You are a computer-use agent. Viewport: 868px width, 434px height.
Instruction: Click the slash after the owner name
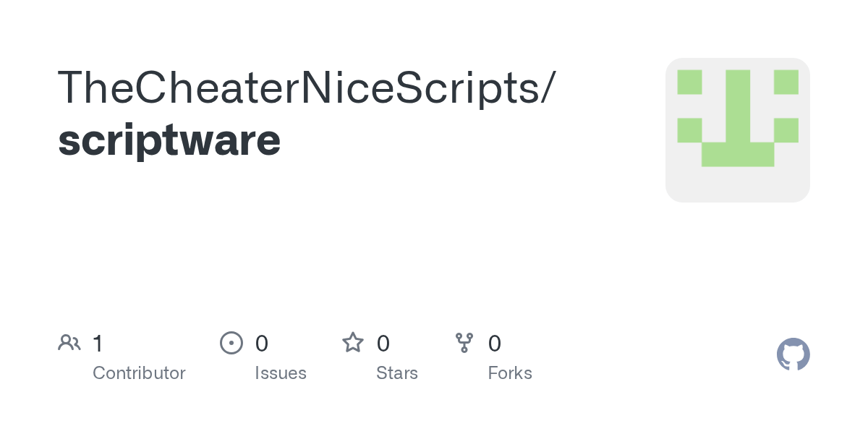tap(548, 87)
